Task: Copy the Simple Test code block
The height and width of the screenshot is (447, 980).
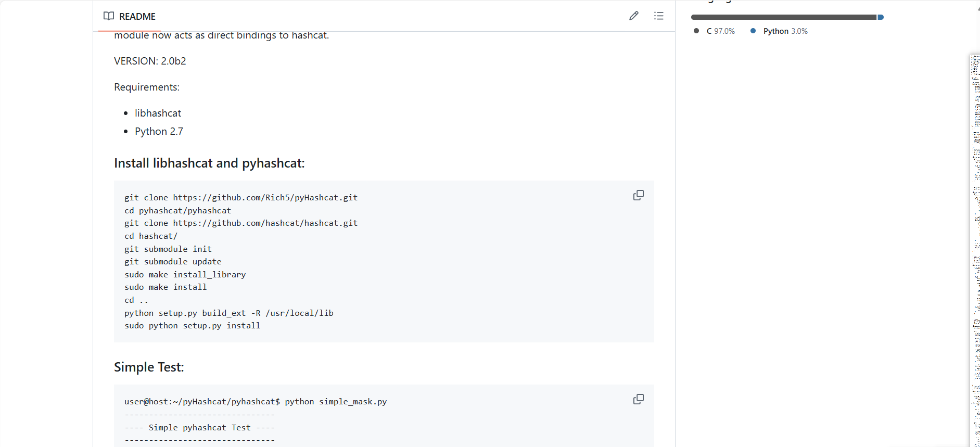Action: click(x=639, y=399)
